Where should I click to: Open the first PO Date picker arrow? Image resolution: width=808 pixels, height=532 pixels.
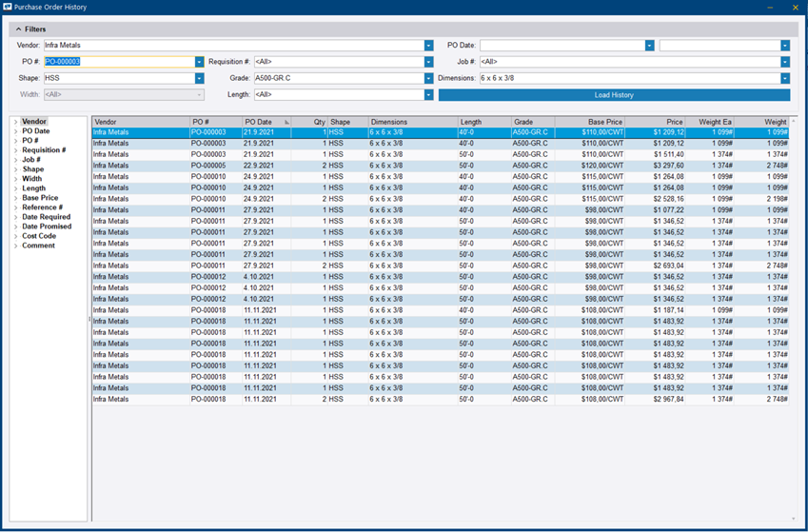tap(649, 45)
